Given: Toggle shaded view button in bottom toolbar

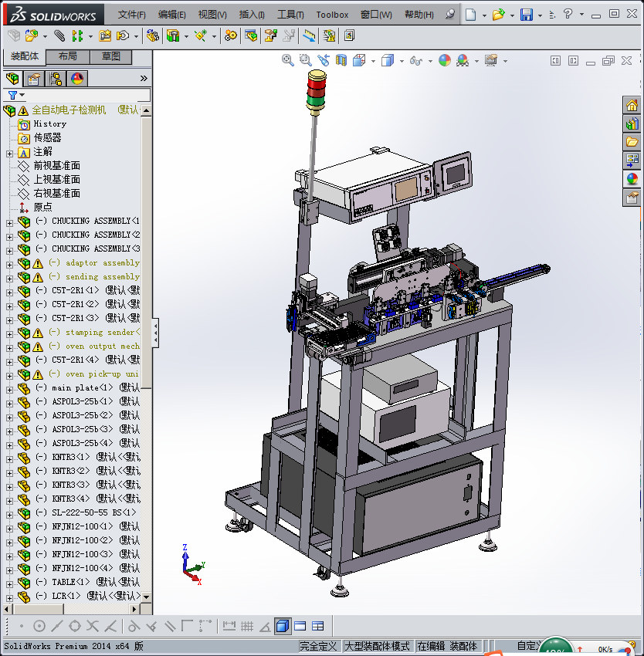Looking at the screenshot, I should [283, 626].
